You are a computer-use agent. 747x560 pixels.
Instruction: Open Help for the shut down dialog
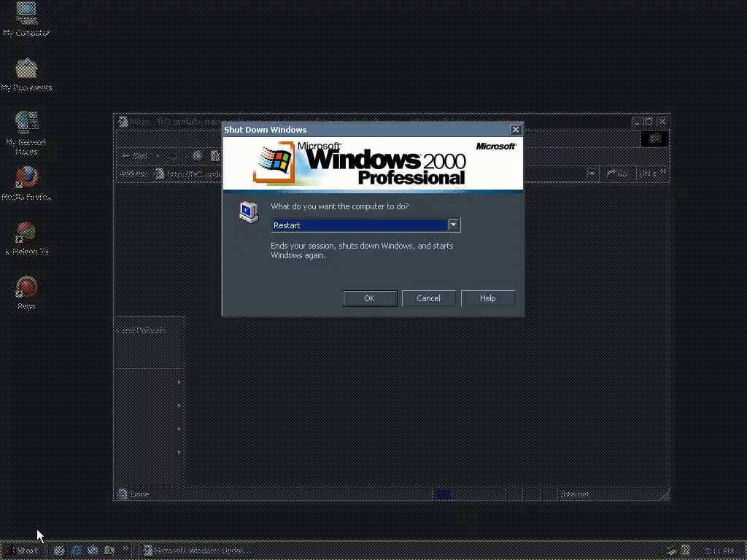[488, 298]
